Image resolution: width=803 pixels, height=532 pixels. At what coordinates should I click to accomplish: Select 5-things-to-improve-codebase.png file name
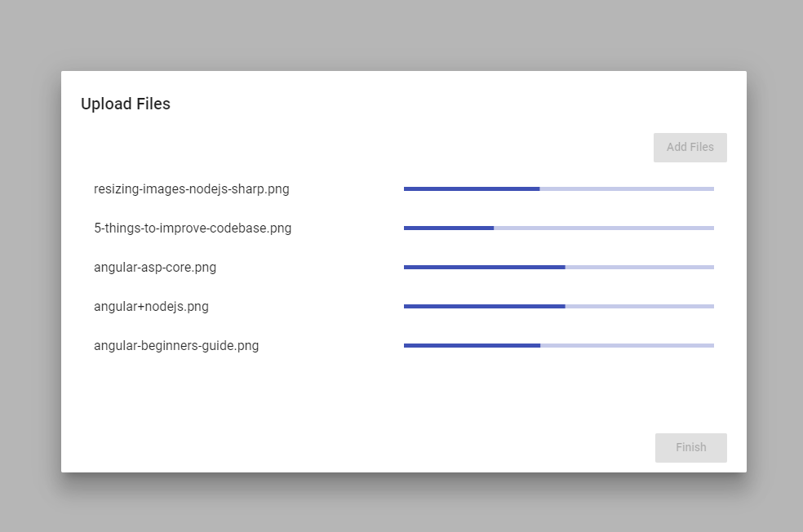pyautogui.click(x=193, y=228)
